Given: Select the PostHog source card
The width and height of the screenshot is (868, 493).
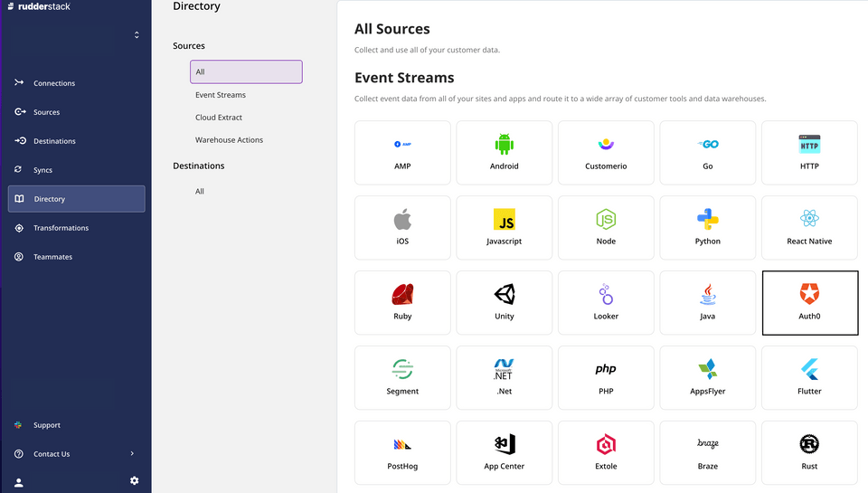Looking at the screenshot, I should pos(402,452).
